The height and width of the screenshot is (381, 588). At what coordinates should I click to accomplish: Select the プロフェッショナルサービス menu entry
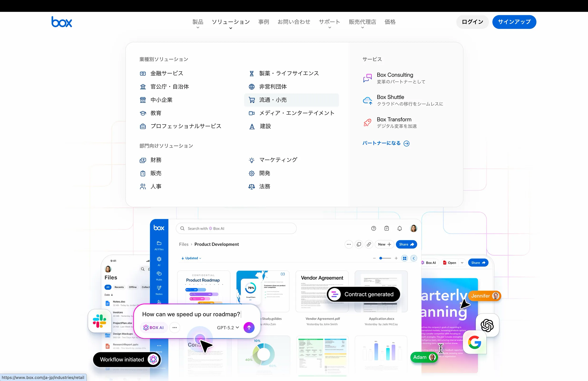(183, 126)
